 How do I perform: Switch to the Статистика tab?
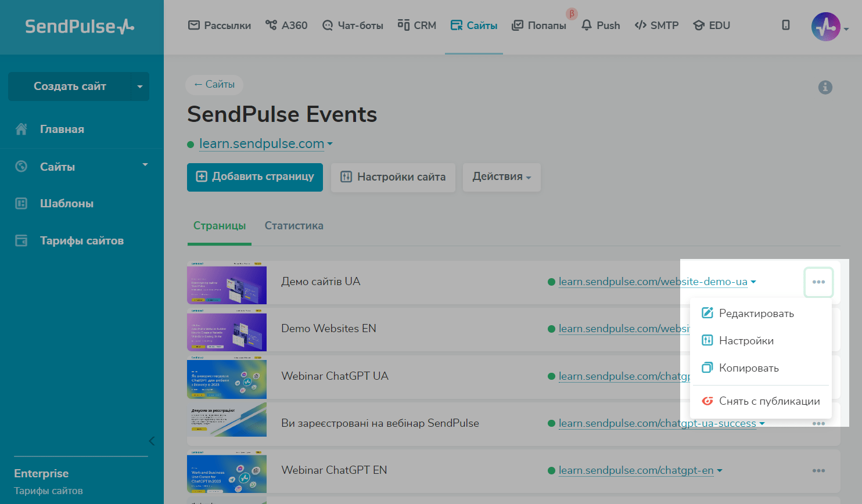click(x=294, y=226)
